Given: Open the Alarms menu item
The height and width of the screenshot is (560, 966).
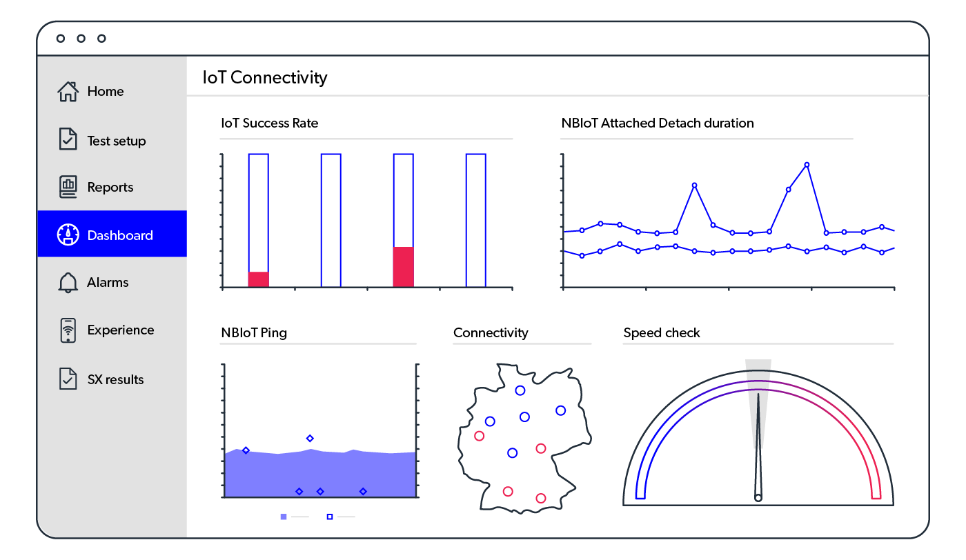Looking at the screenshot, I should coord(108,283).
